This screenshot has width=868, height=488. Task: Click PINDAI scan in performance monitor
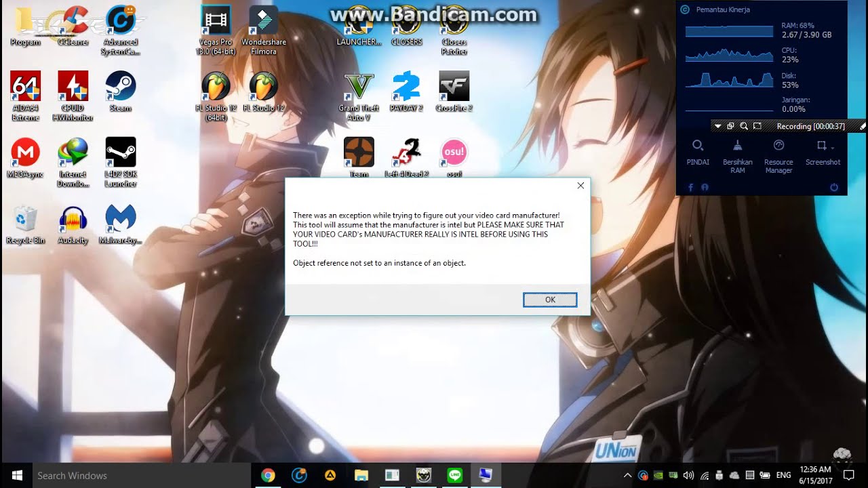coord(697,152)
